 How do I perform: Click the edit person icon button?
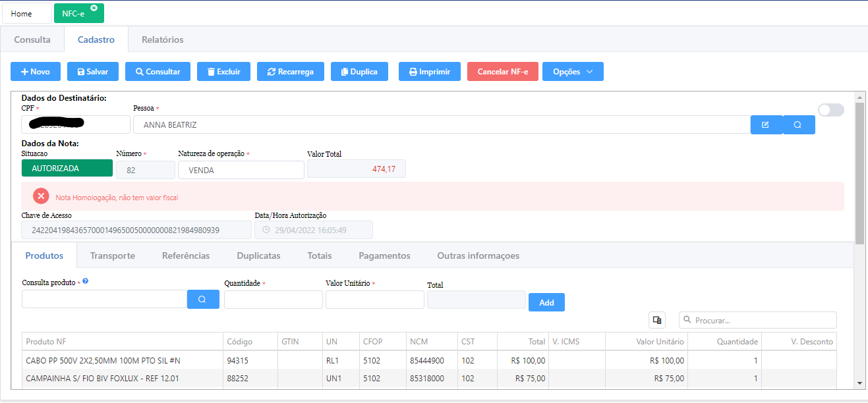(766, 124)
